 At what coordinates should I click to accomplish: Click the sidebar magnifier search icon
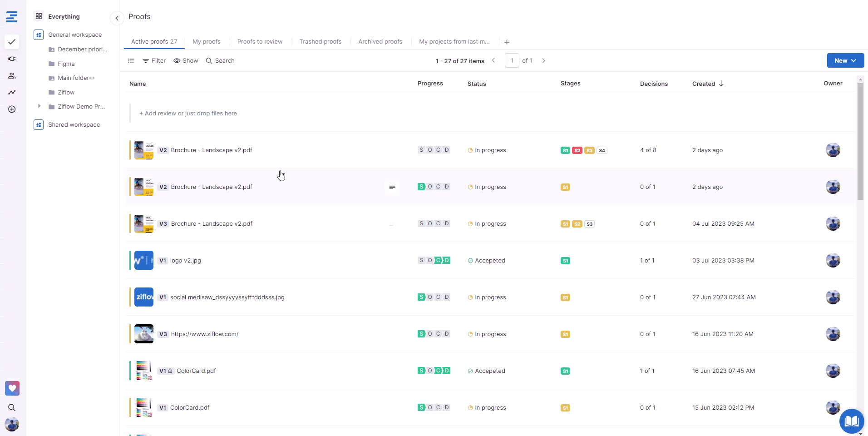pos(12,407)
